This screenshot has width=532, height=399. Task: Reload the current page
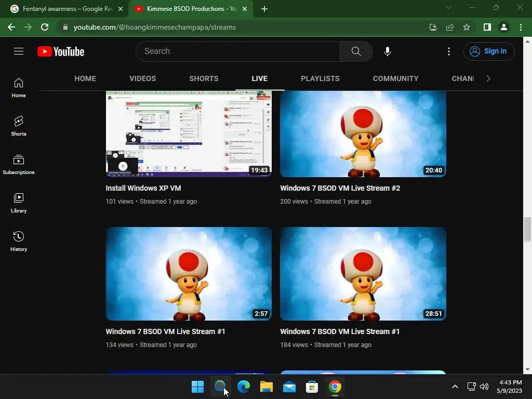[45, 27]
